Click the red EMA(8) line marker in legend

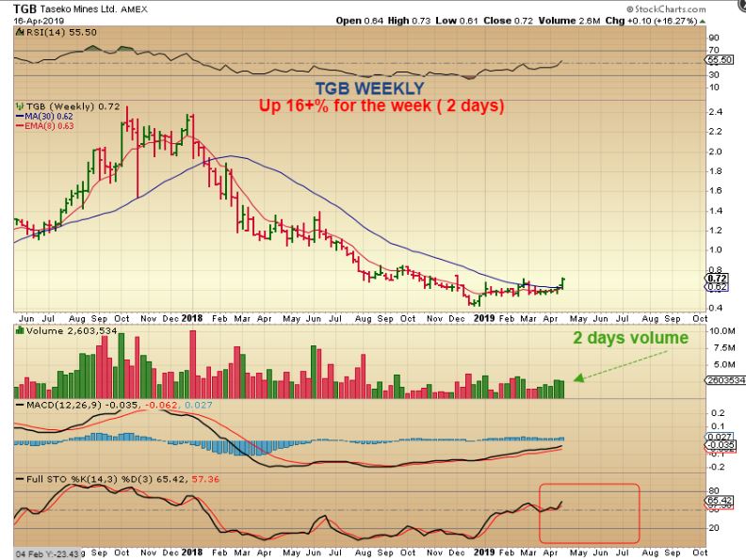pos(20,126)
